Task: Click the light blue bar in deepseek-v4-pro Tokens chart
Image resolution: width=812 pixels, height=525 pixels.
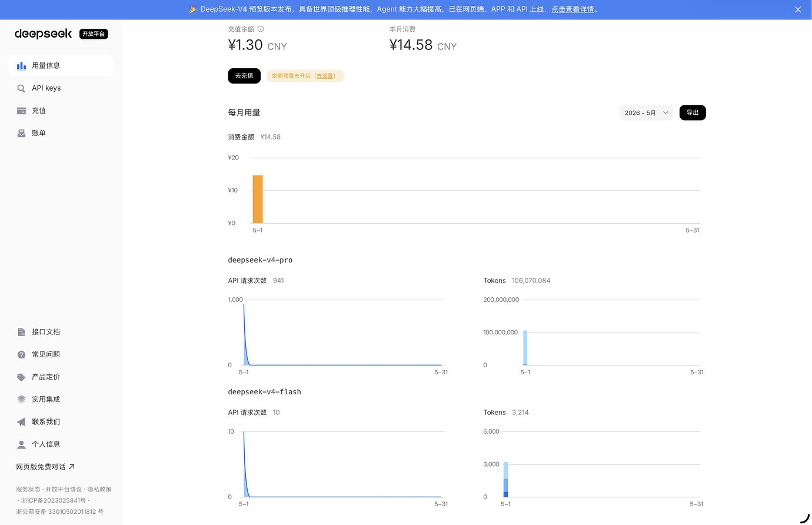Action: click(525, 348)
